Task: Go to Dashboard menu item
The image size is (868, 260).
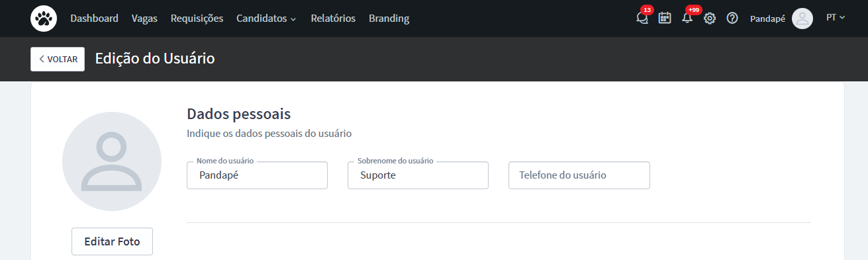Action: tap(95, 19)
